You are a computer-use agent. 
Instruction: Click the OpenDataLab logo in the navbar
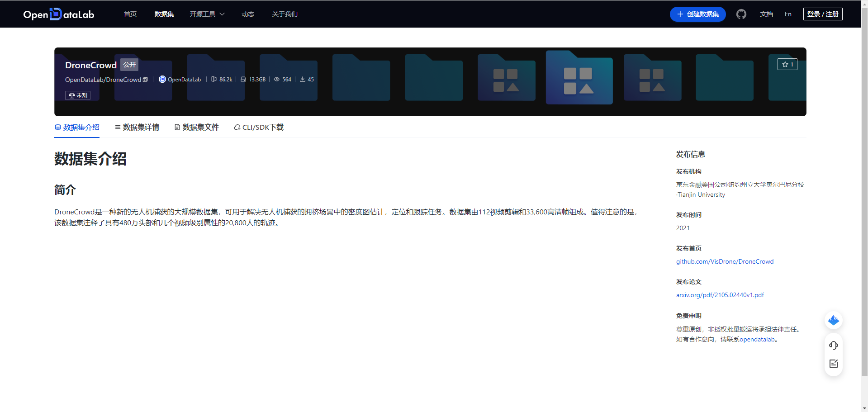[x=58, y=14]
